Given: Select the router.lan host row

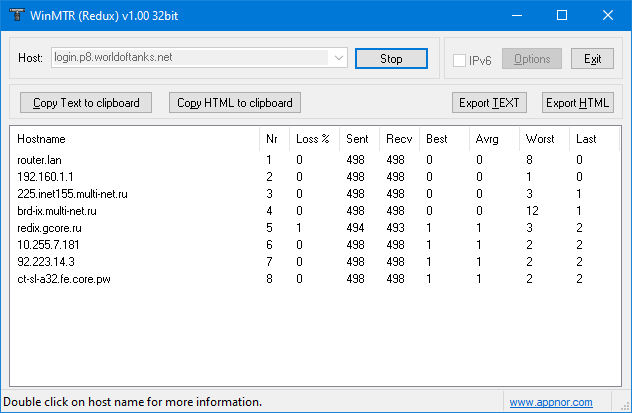Looking at the screenshot, I should (x=315, y=160).
